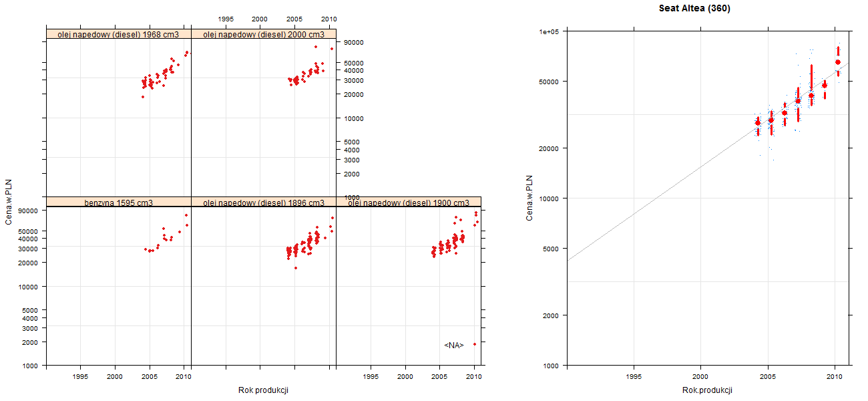The image size is (868, 401).
Task: Click '2010' tick above the 2000 cm3 panel
Action: pyautogui.click(x=329, y=19)
